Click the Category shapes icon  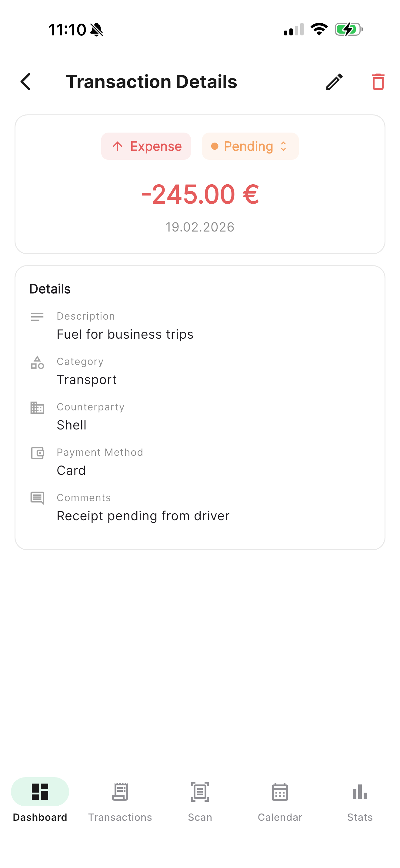pos(37,363)
